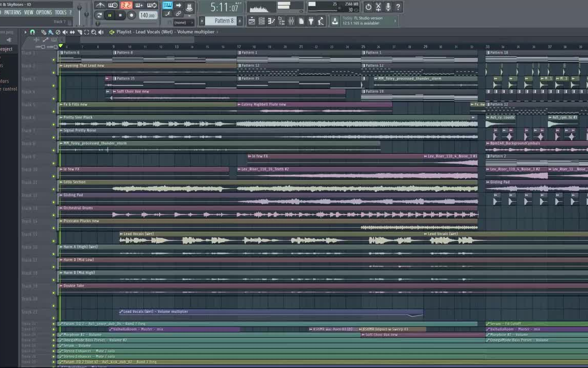Viewport: 588px width, 368px height.
Task: Click the download update icon
Action: pos(335,21)
